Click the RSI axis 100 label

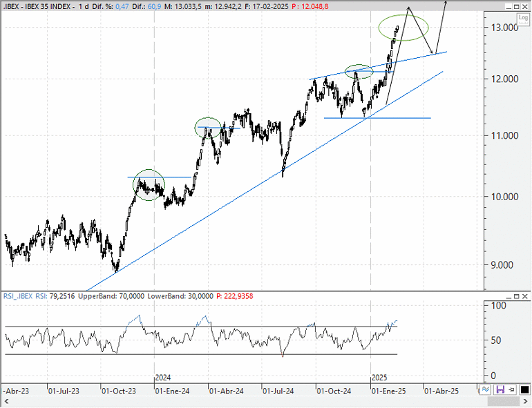499,306
